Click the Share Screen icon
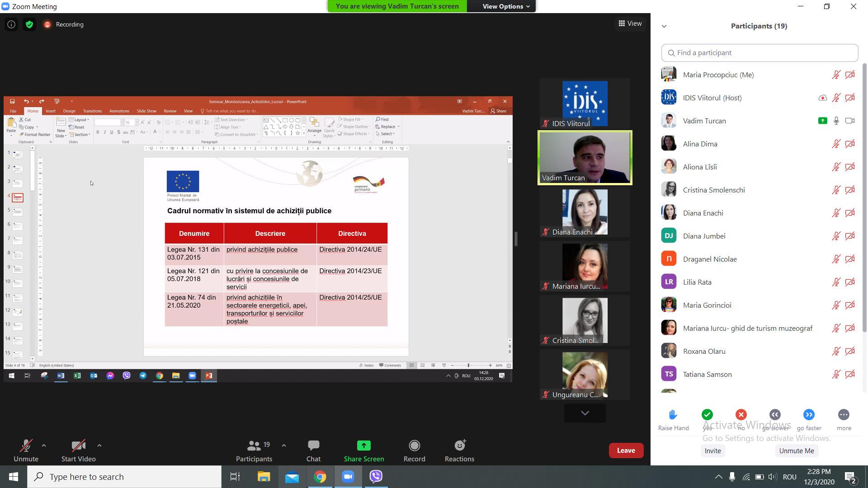 (363, 446)
